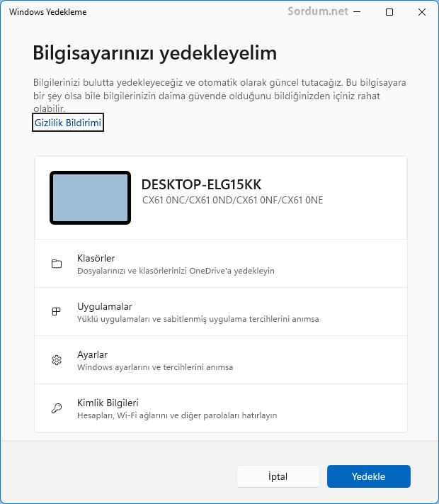
Task: Click the Yüklü uygulamaları description text
Action: tap(198, 319)
